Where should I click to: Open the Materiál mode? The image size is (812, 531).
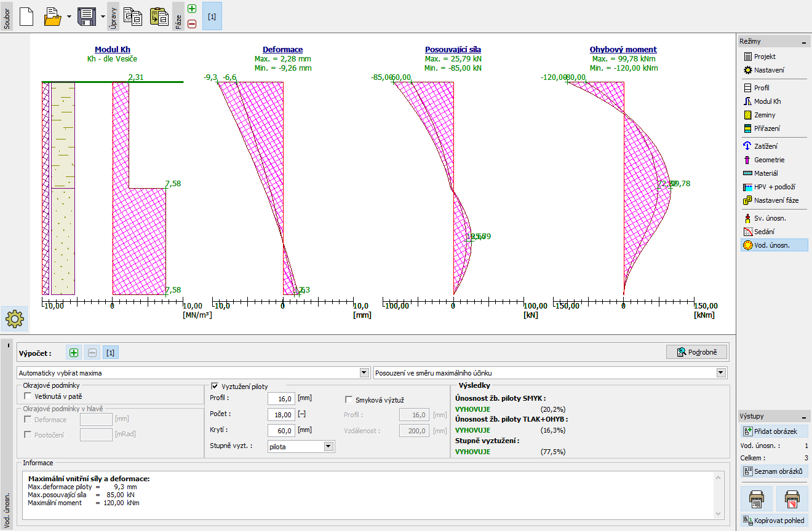coord(773,173)
